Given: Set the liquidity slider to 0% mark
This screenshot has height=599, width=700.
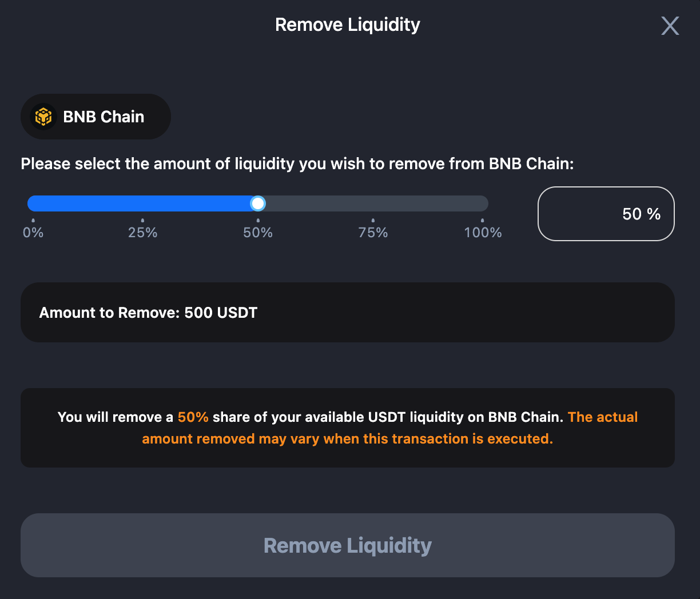Looking at the screenshot, I should tap(33, 232).
